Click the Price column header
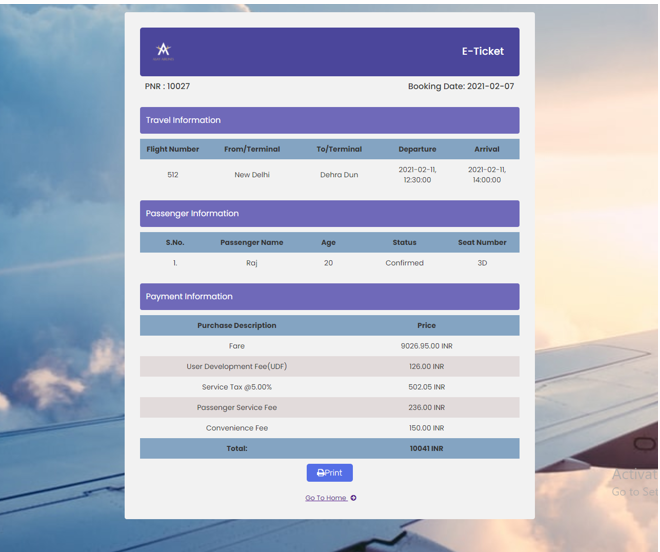 pyautogui.click(x=426, y=325)
